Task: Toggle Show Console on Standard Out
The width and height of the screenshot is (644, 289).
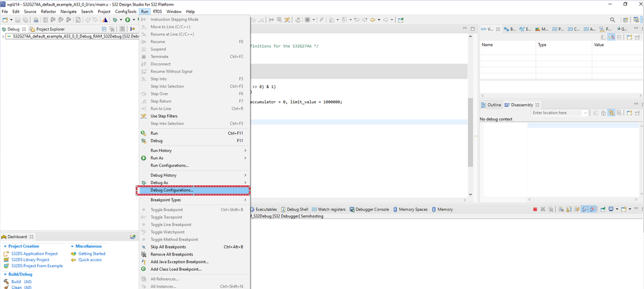Action: click(585, 209)
